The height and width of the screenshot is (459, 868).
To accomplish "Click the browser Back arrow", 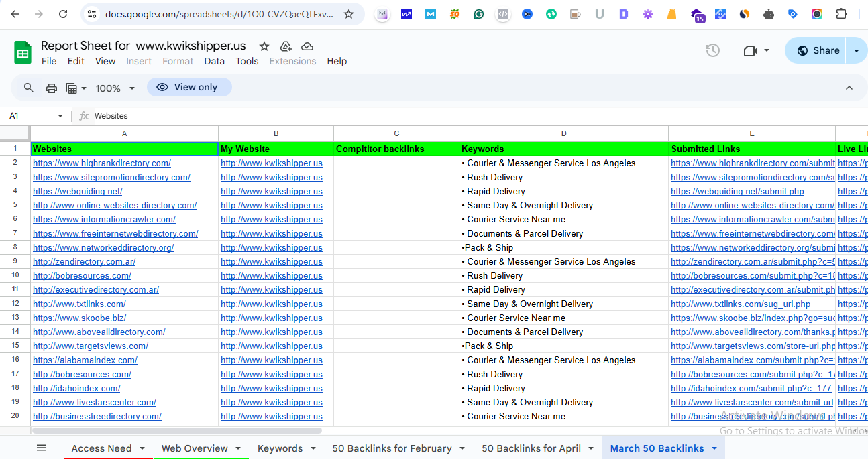I will point(15,14).
